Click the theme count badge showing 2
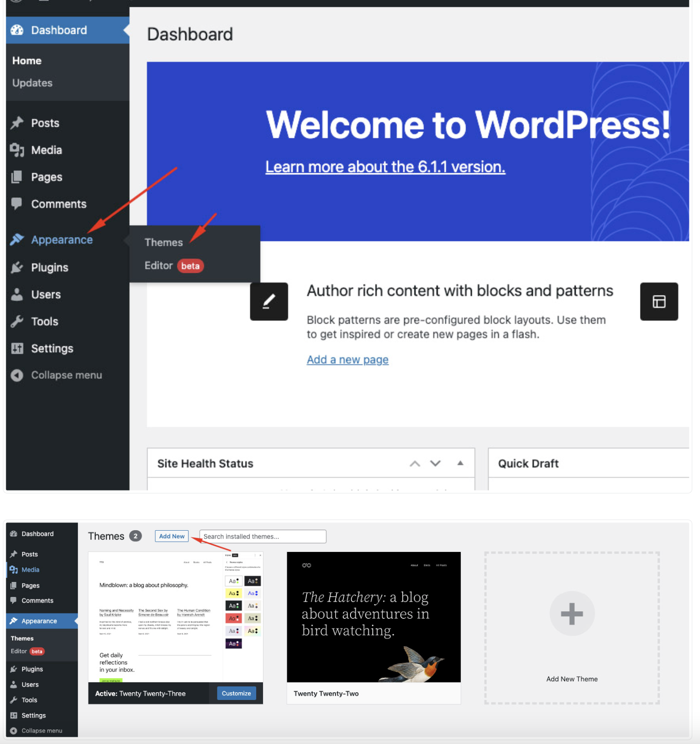 coord(135,536)
